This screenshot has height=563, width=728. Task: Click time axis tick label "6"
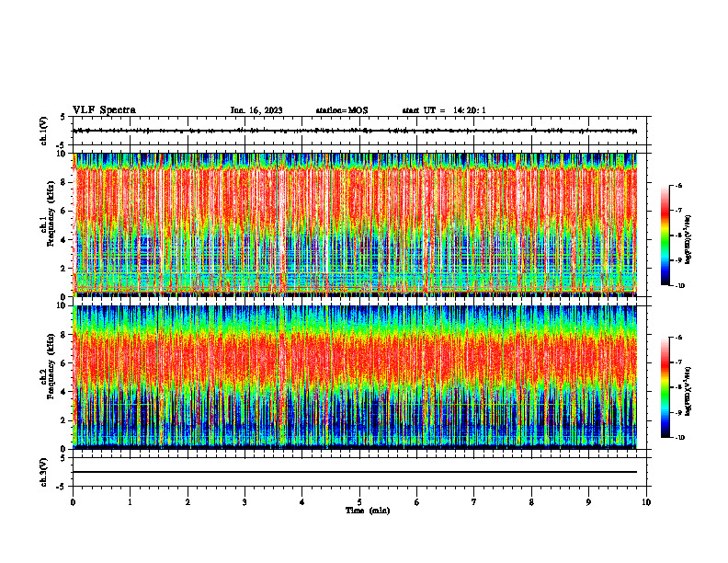[x=417, y=502]
